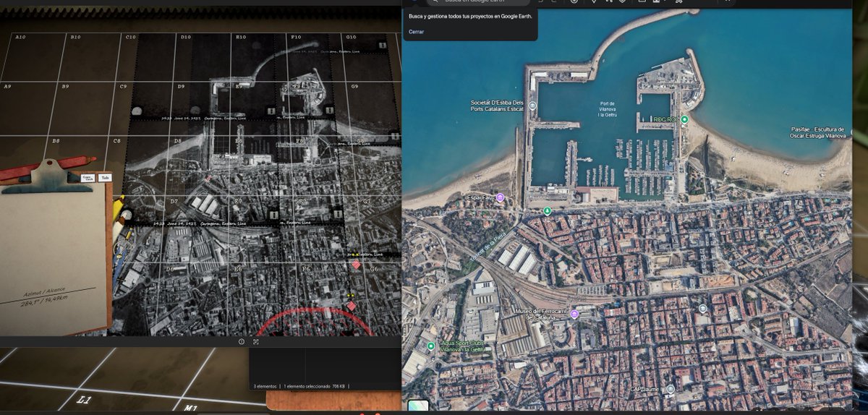
Task: Click the Caps Lock key hint on clipboard
Action: coord(87,177)
